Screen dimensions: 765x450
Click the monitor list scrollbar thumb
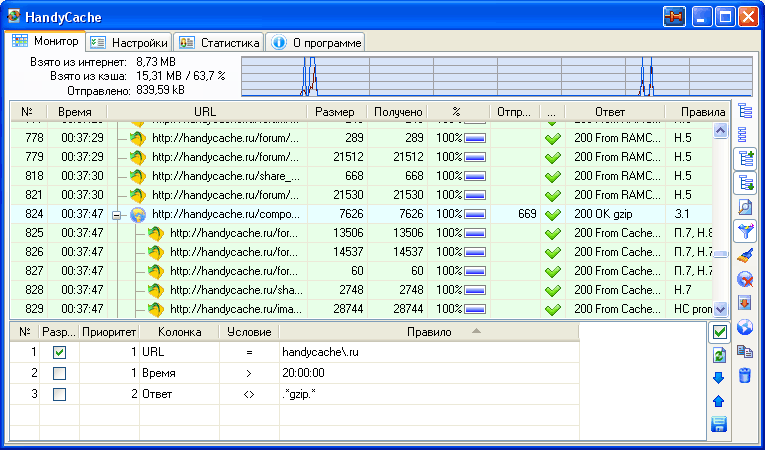720,254
